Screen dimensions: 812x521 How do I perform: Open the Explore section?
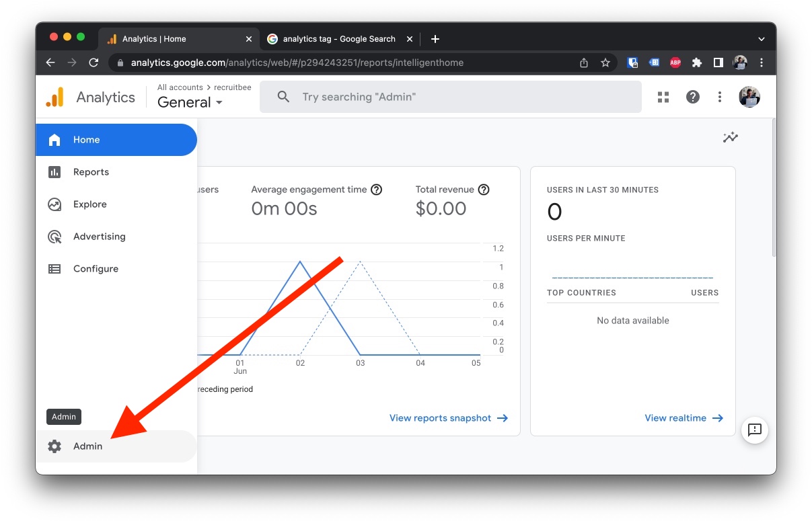coord(89,204)
